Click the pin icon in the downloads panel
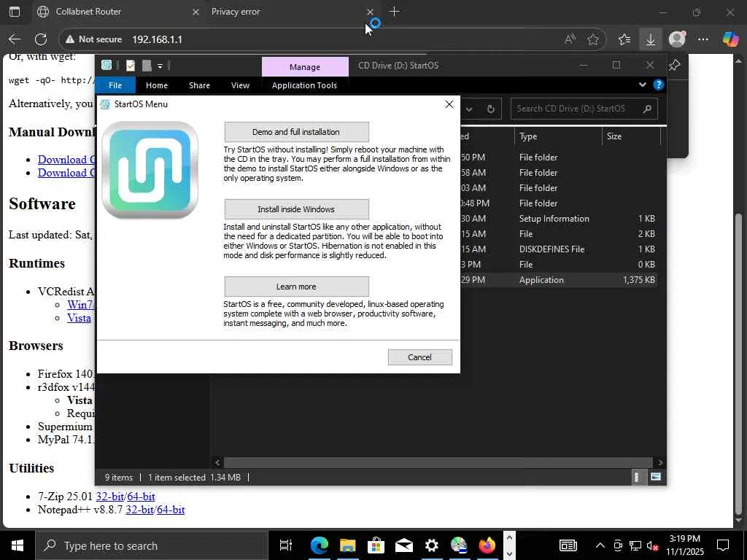Image resolution: width=747 pixels, height=560 pixels. click(x=674, y=65)
